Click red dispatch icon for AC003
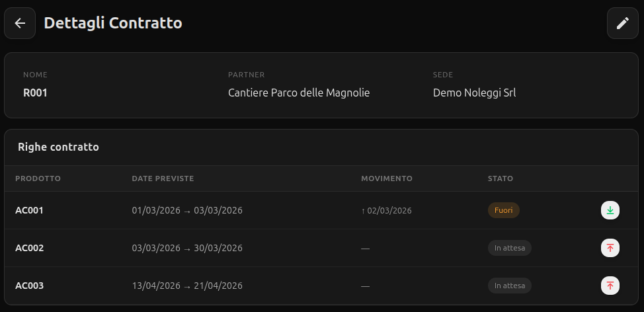 [x=610, y=286]
